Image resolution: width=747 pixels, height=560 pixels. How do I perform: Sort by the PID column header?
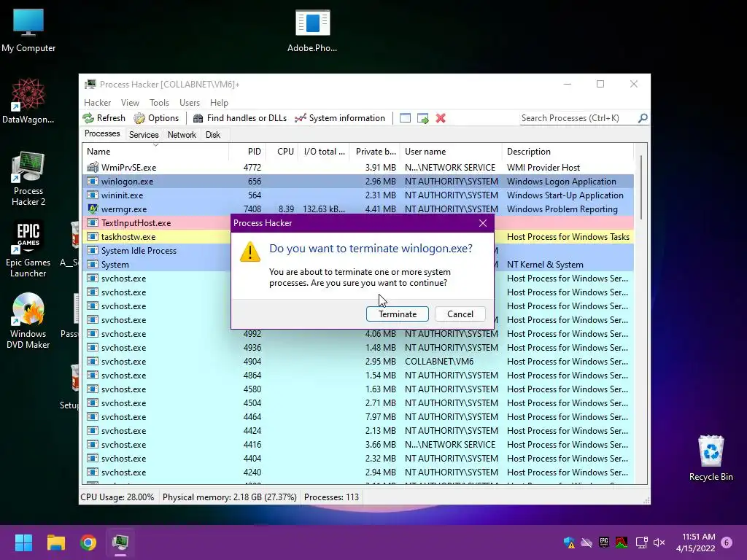point(247,152)
